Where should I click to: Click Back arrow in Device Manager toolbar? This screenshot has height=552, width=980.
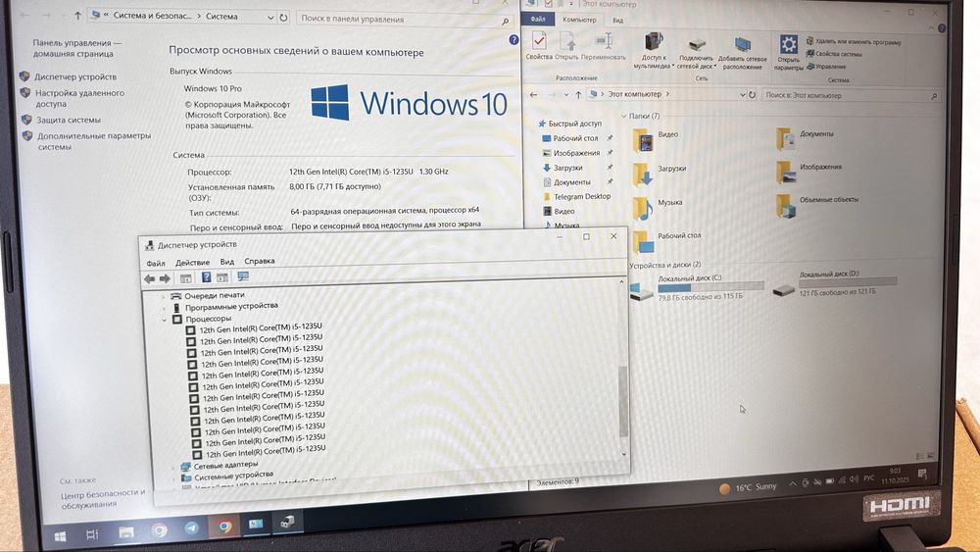click(x=149, y=278)
